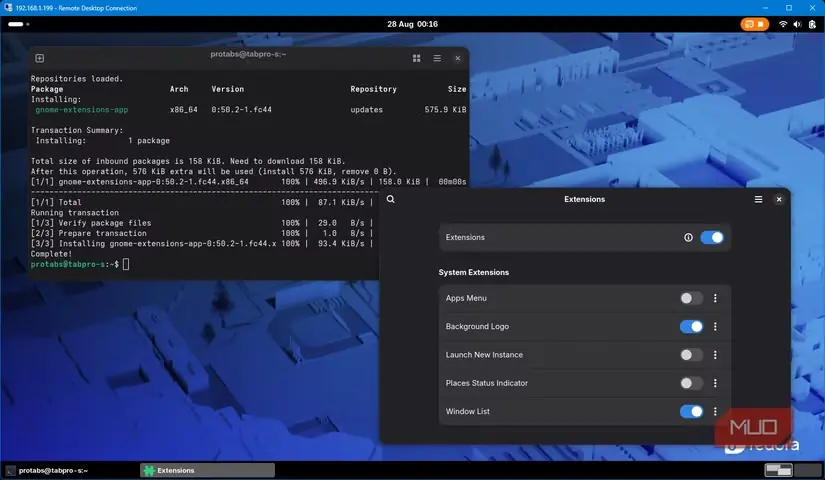Image resolution: width=825 pixels, height=480 pixels.
Task: Click the terminal prompt input line
Action: coord(80,264)
